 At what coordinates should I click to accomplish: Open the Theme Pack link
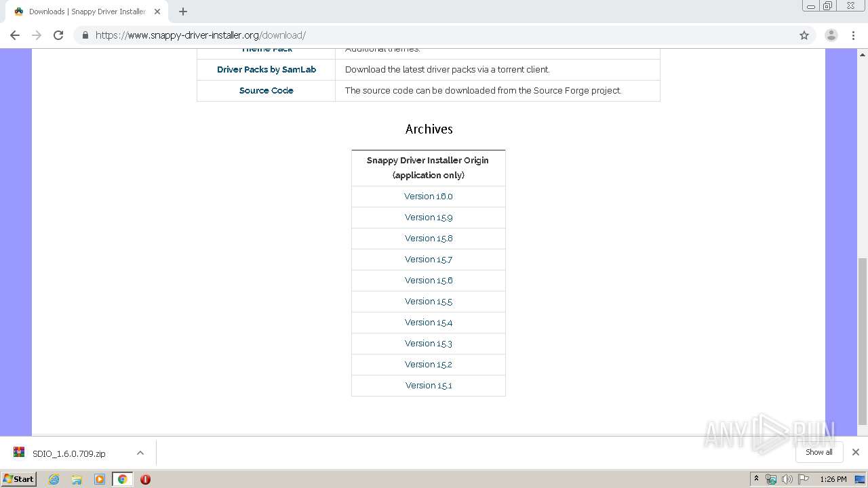[267, 50]
